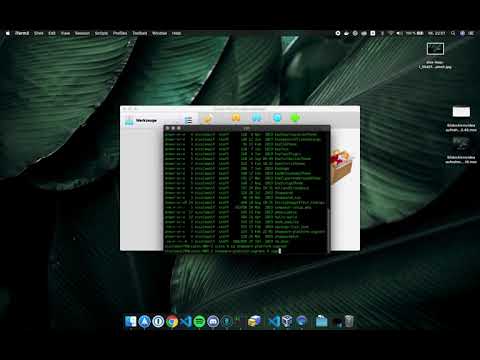The image size is (480, 360).
Task: Click the list view icon in Workspace window
Action: [188, 120]
